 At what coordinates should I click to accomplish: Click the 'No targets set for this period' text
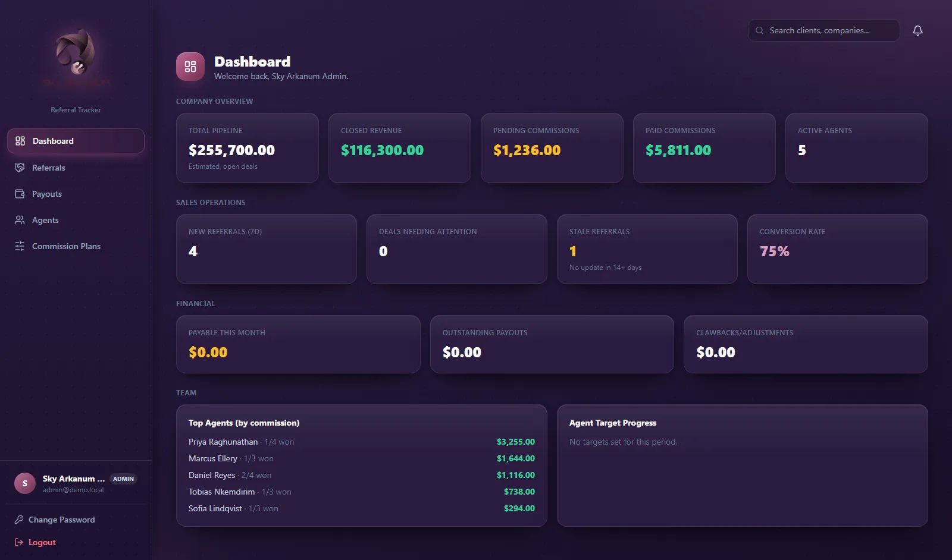pyautogui.click(x=624, y=442)
